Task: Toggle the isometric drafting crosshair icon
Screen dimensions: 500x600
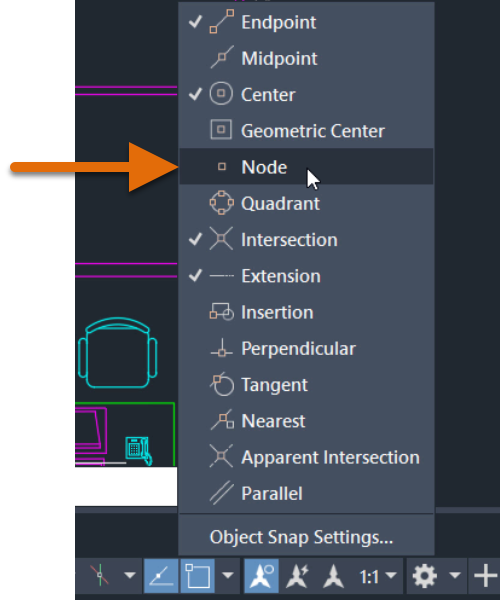Action: (99, 576)
